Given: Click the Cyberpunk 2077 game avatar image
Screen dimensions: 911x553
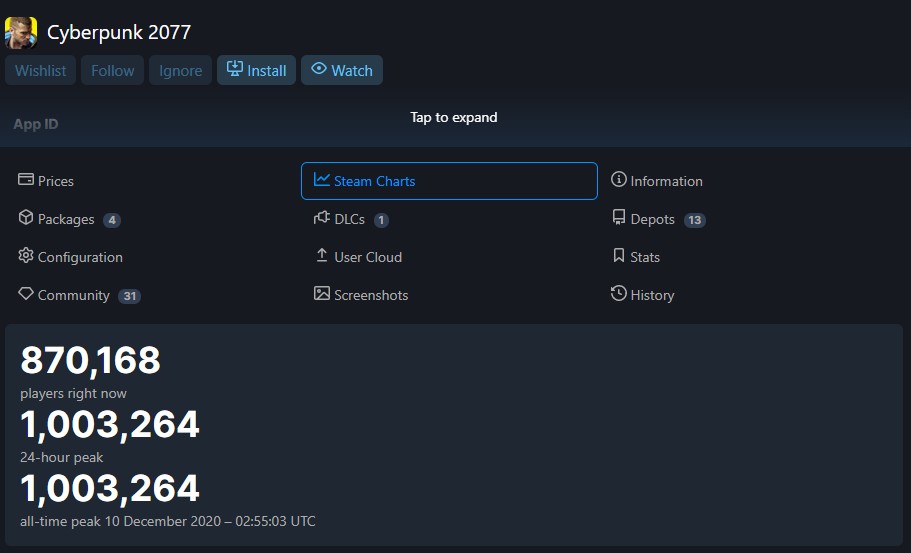Looking at the screenshot, I should tap(21, 33).
